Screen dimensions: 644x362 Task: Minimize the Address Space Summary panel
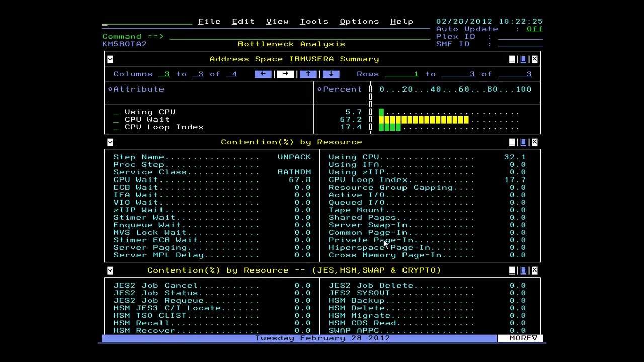(512, 59)
